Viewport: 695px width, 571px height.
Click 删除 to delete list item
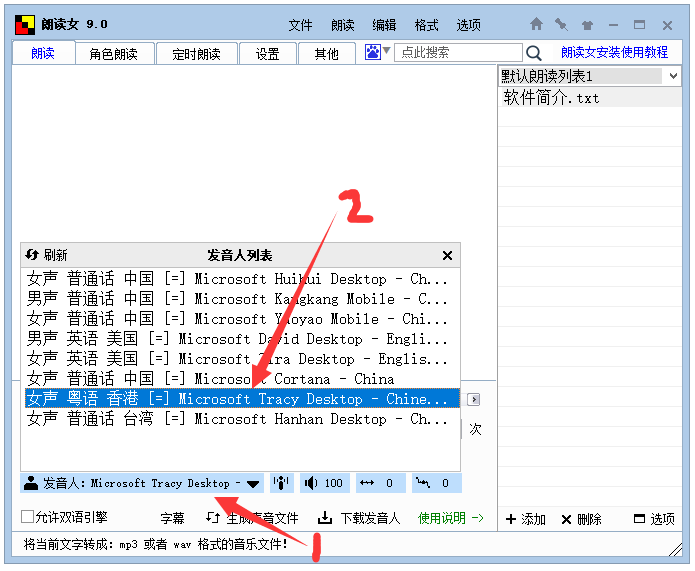(581, 519)
